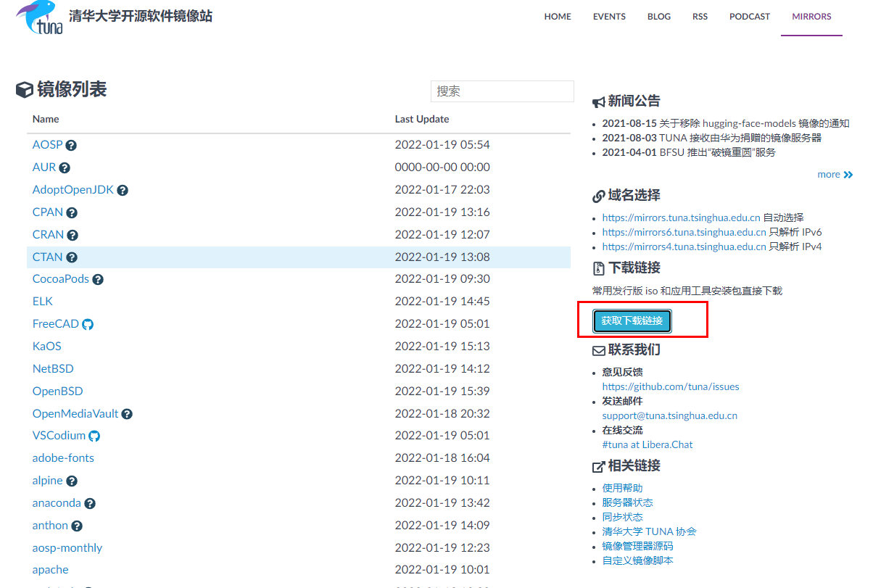Open the OpenMediaVault mirror link
The image size is (873, 588).
75,414
